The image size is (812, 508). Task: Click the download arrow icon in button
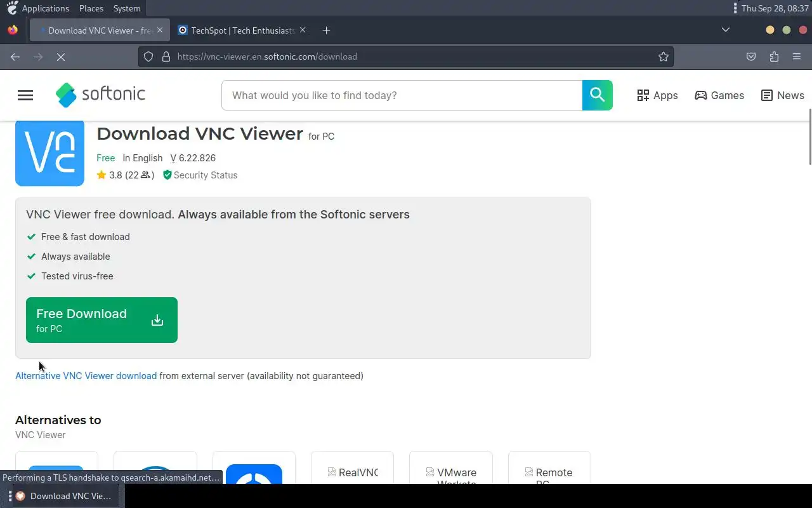point(157,320)
